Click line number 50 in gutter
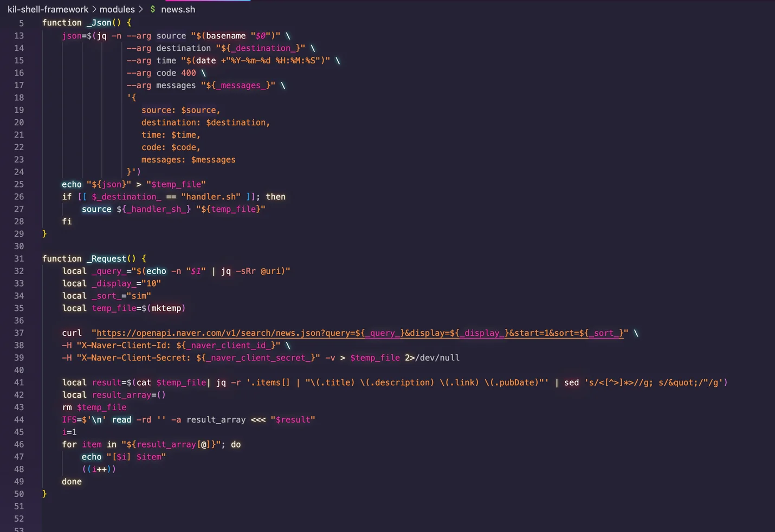This screenshot has width=775, height=532. click(19, 494)
